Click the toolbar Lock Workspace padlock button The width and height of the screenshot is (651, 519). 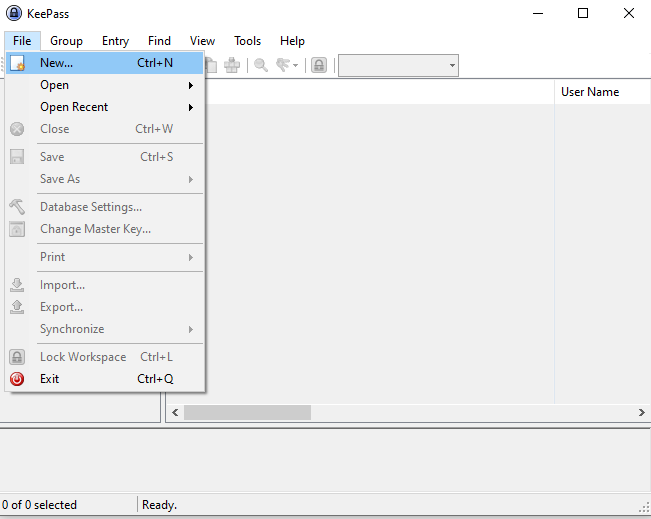[319, 65]
